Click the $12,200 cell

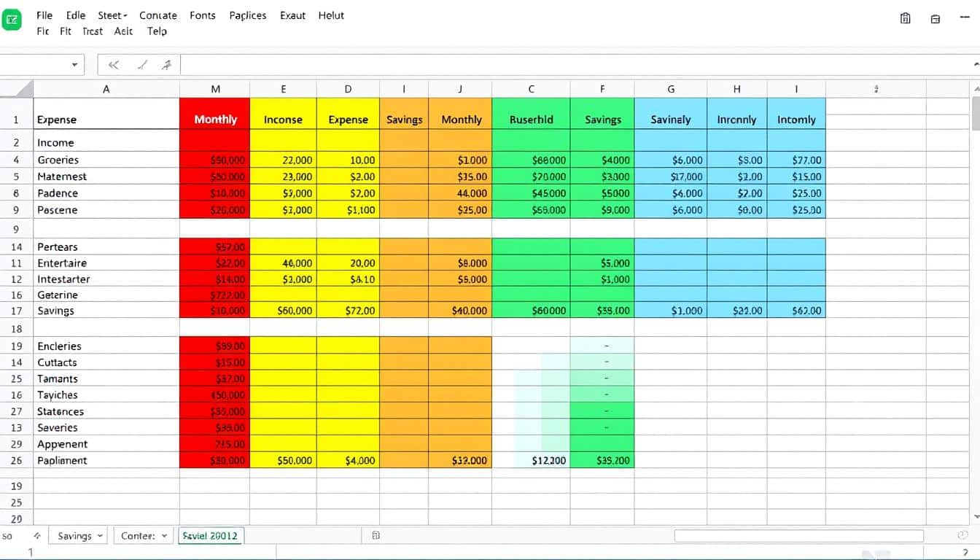pyautogui.click(x=531, y=460)
